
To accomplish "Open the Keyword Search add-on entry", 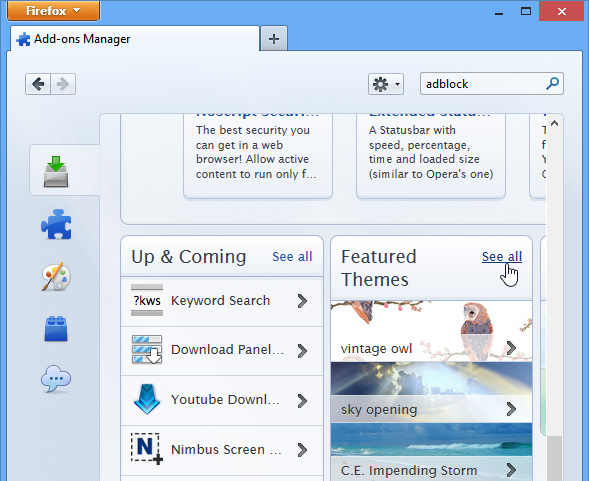I will pyautogui.click(x=222, y=301).
